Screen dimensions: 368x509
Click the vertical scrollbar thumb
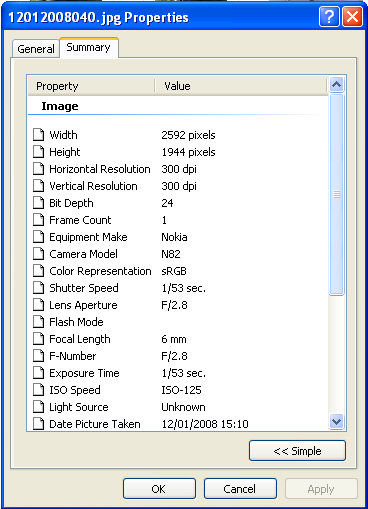pyautogui.click(x=336, y=194)
